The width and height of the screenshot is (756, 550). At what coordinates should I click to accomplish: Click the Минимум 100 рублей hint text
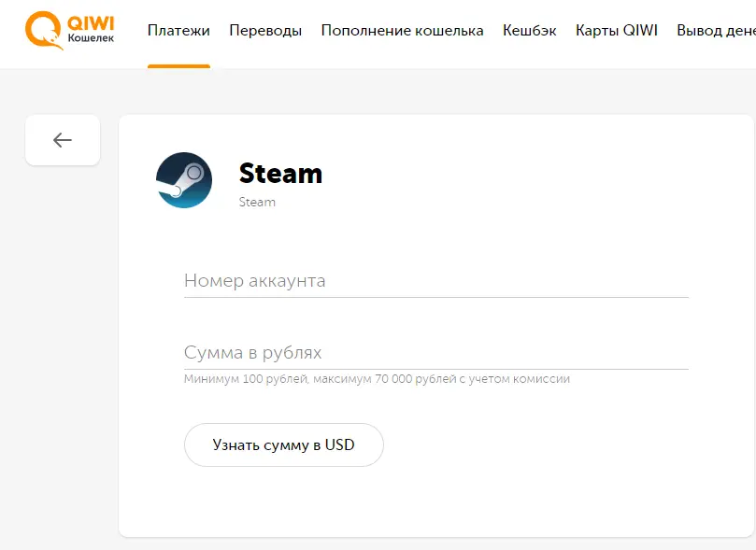pyautogui.click(x=377, y=379)
